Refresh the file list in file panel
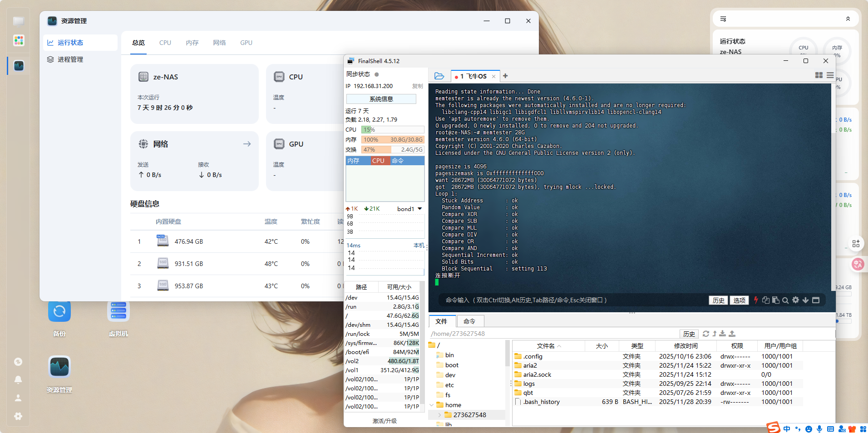The height and width of the screenshot is (433, 868). pyautogui.click(x=705, y=334)
